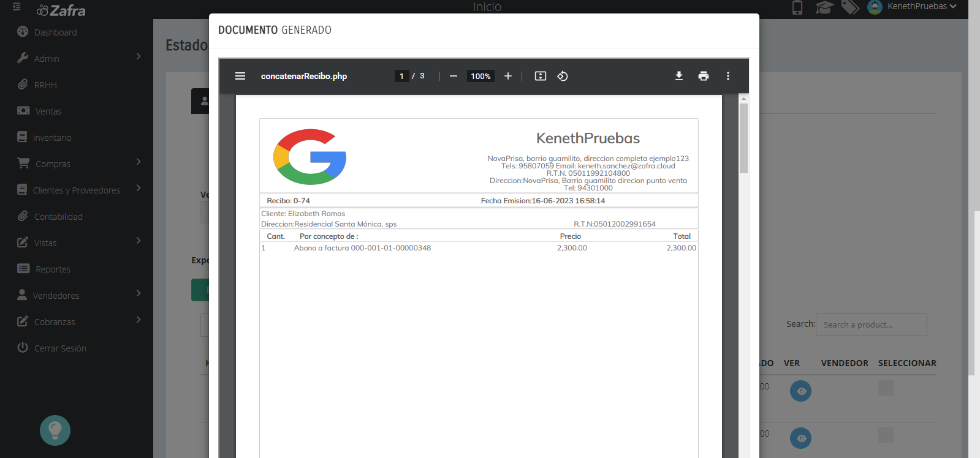This screenshot has height=458, width=980.
Task: Click the Recibo: 0-74 text
Action: (x=288, y=201)
